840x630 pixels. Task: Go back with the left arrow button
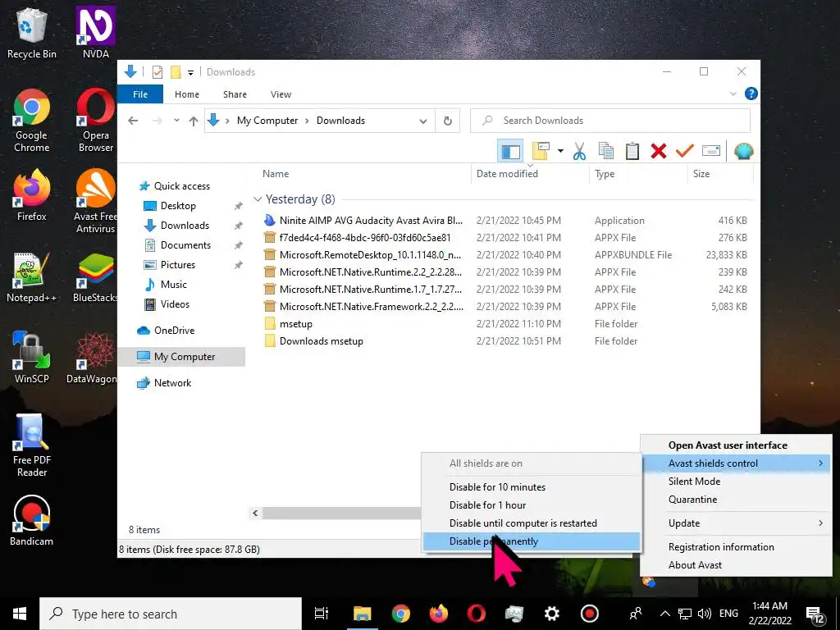point(134,121)
